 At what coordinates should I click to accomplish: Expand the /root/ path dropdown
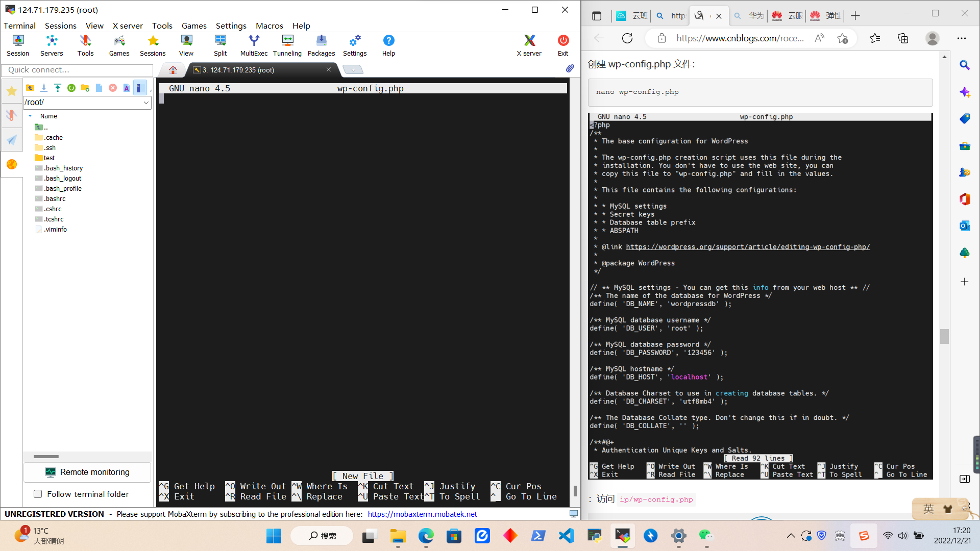point(146,103)
